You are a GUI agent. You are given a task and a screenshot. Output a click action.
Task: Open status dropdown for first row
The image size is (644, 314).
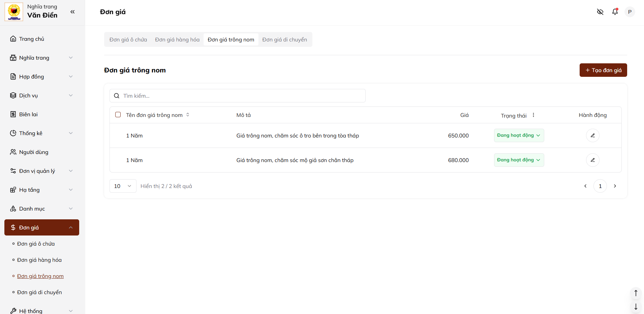(519, 135)
